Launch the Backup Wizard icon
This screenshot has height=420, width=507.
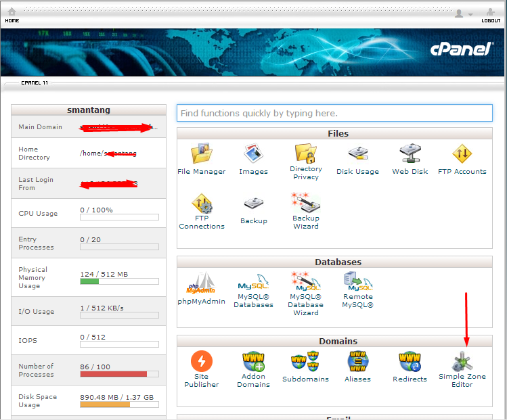[x=305, y=203]
